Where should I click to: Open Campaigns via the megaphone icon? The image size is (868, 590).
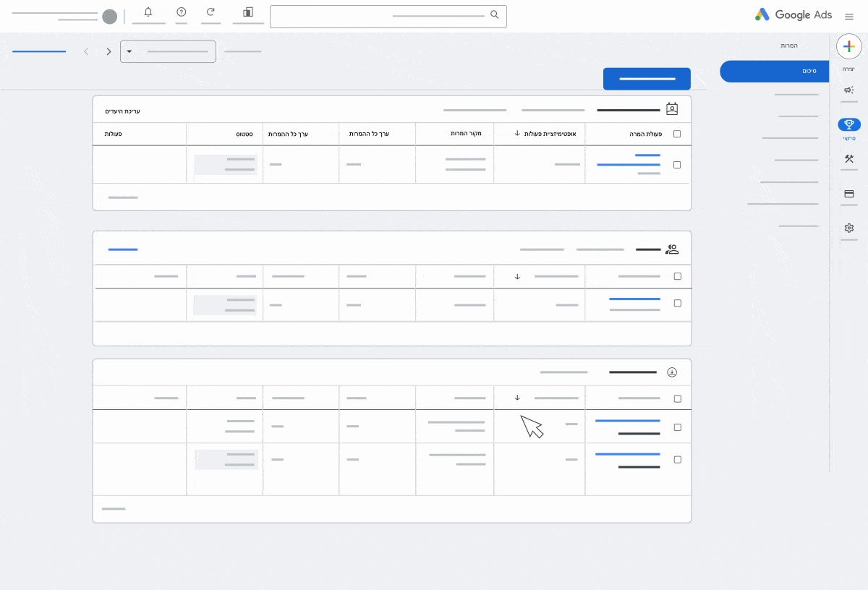[849, 90]
